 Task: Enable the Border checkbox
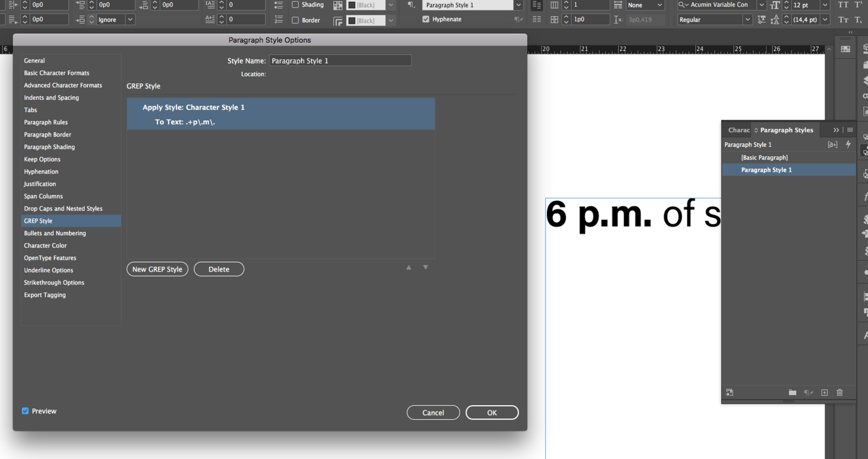click(x=295, y=20)
